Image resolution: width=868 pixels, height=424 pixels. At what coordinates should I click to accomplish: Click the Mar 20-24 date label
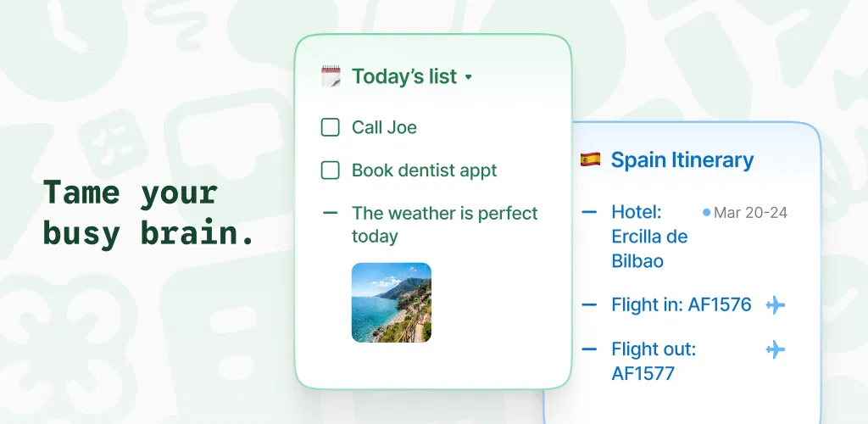(751, 213)
